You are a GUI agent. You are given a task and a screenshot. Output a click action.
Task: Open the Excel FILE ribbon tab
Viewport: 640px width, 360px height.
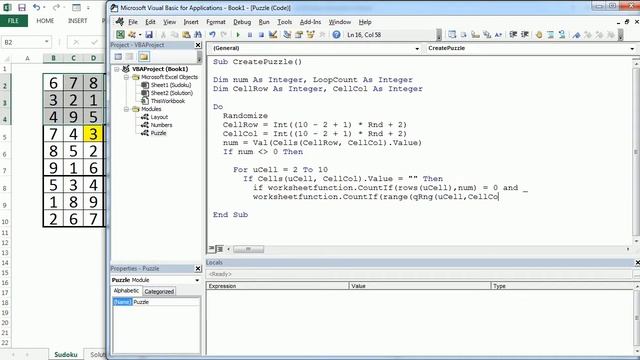pyautogui.click(x=13, y=21)
